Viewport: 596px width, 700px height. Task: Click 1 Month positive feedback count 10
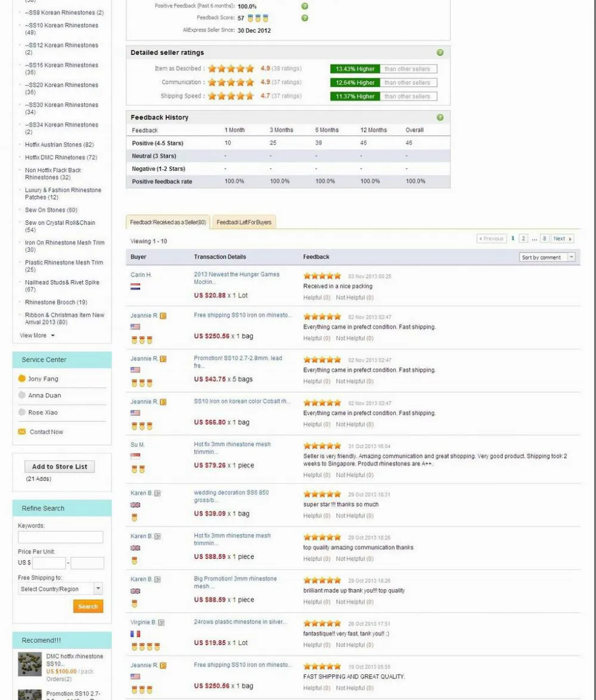(228, 143)
